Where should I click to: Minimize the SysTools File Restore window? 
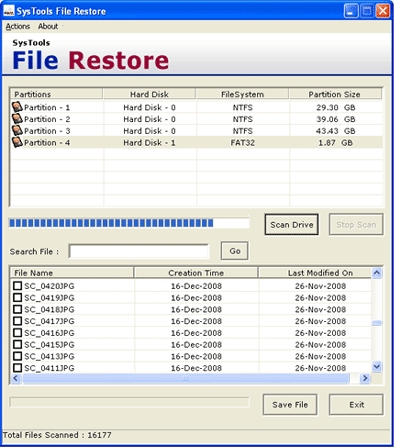click(x=351, y=11)
